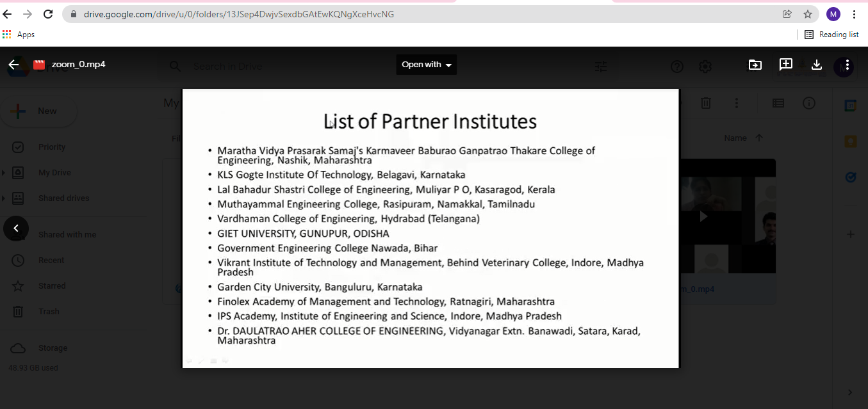Switch Drive to list layout
Screen dimensions: 868x409
[x=778, y=103]
